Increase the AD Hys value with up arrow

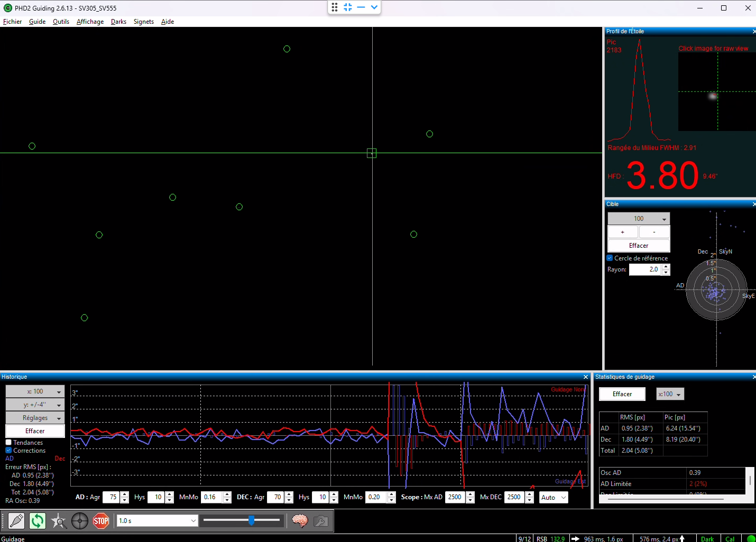point(170,494)
